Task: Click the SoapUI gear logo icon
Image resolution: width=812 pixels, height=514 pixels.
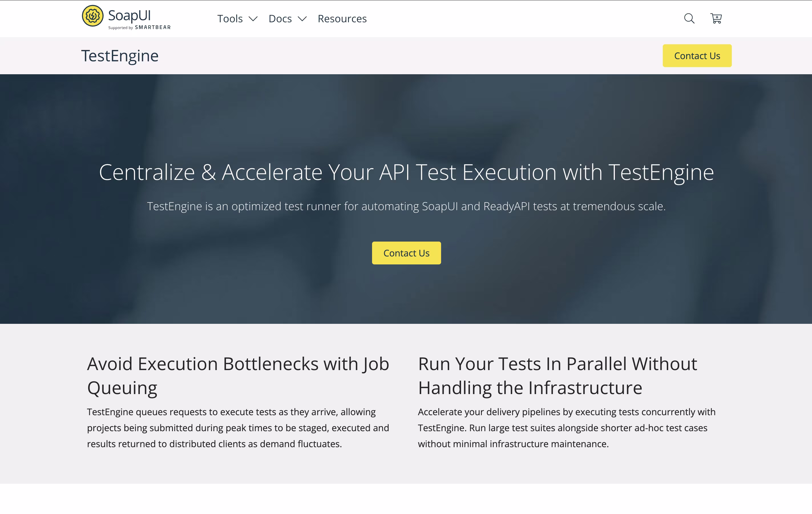Action: pos(92,16)
